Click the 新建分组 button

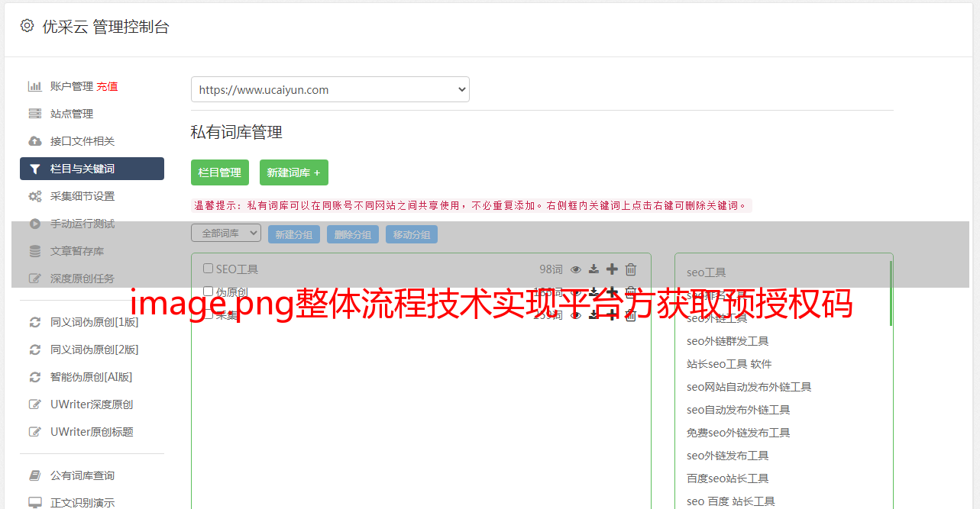tap(294, 234)
